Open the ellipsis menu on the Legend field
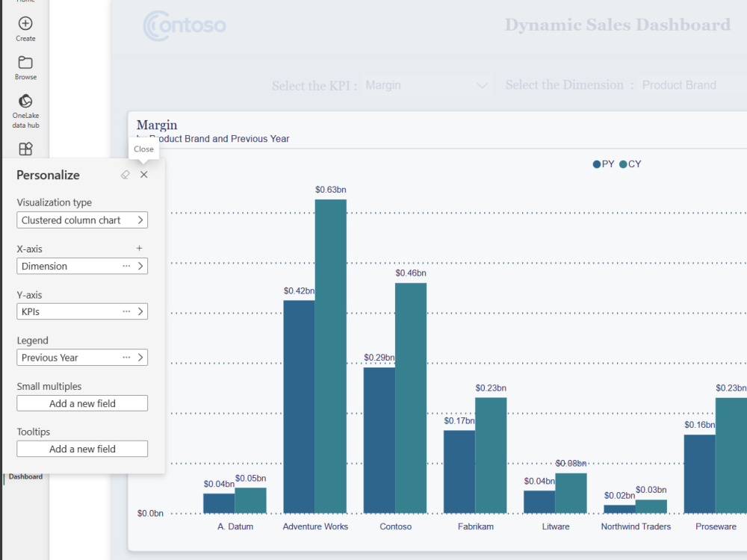Image resolution: width=747 pixels, height=560 pixels. [x=125, y=357]
